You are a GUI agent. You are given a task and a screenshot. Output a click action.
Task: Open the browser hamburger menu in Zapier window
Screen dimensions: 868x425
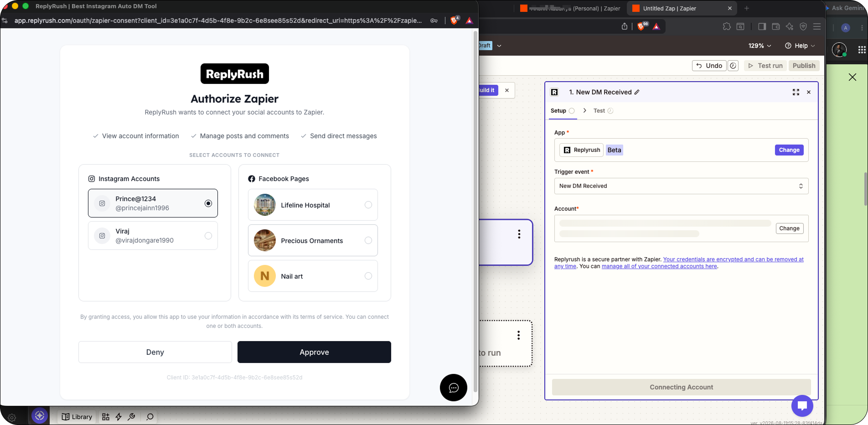(817, 26)
